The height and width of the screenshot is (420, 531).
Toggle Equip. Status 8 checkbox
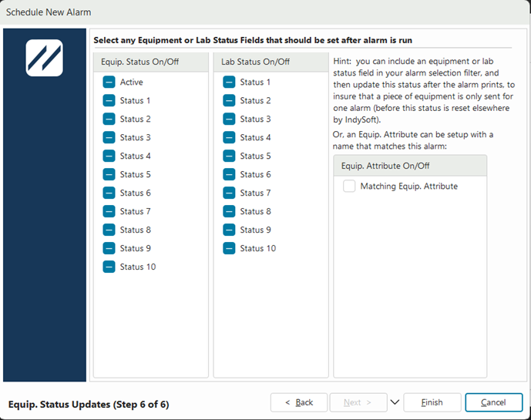(x=109, y=230)
